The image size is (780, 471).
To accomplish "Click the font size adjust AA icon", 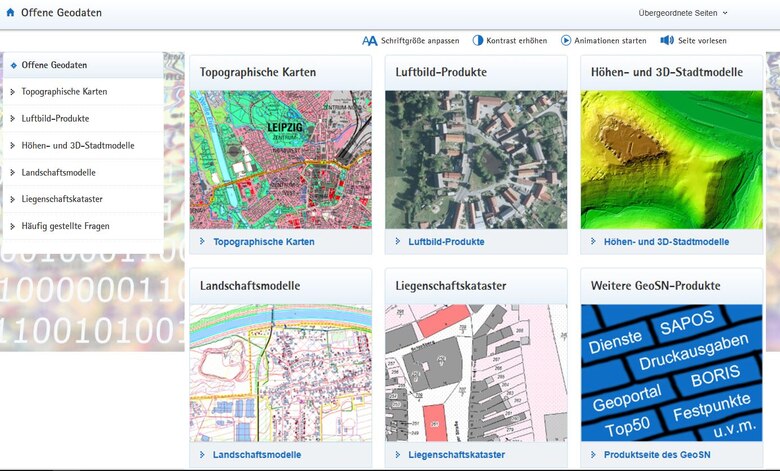I will 369,41.
